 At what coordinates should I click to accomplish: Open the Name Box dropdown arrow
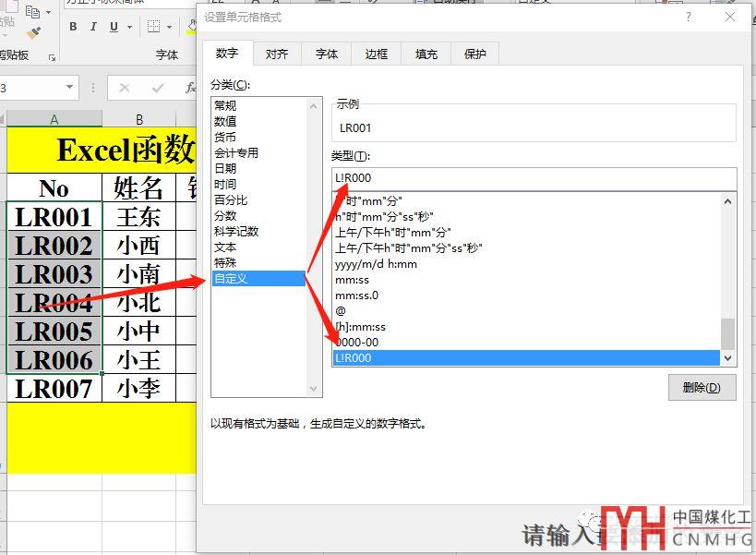pyautogui.click(x=70, y=88)
